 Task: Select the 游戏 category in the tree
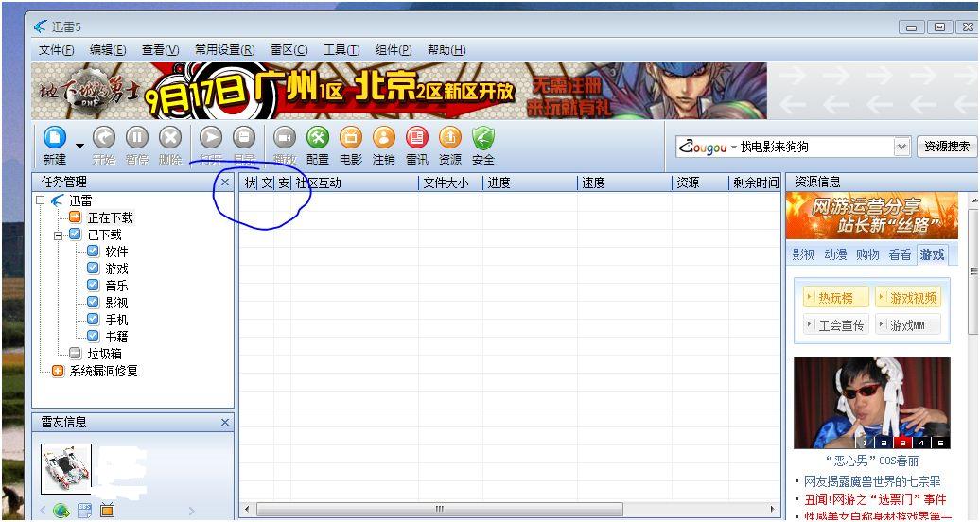(x=117, y=269)
